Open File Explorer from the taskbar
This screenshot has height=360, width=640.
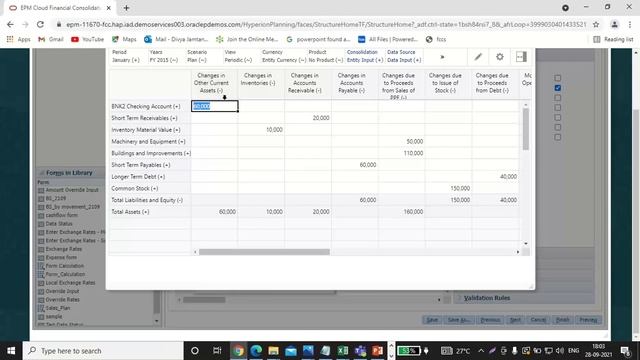(273, 351)
